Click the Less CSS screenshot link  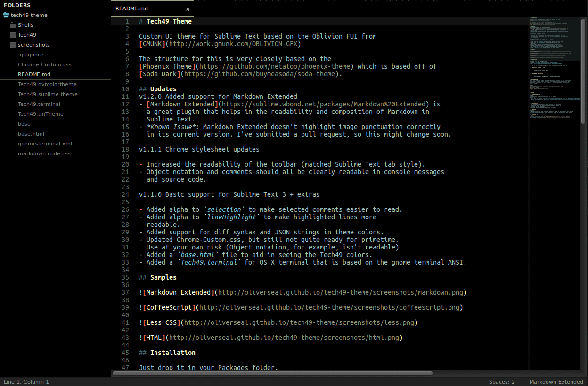(299, 322)
